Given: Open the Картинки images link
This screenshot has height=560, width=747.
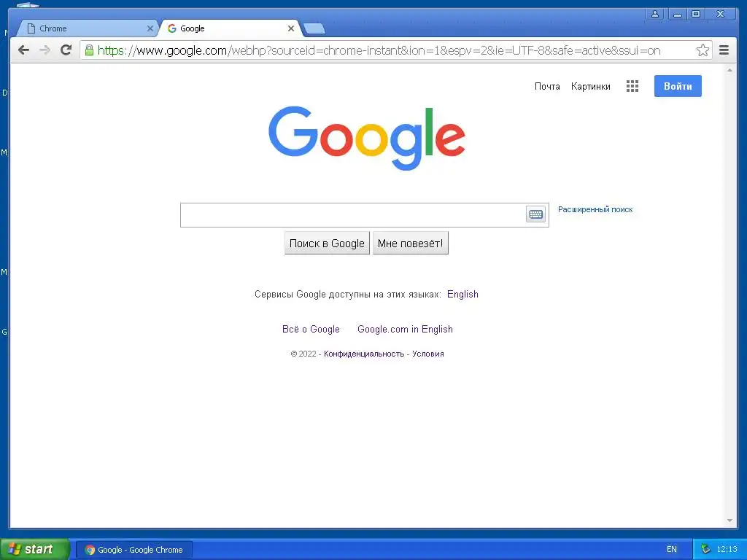Looking at the screenshot, I should pyautogui.click(x=590, y=86).
